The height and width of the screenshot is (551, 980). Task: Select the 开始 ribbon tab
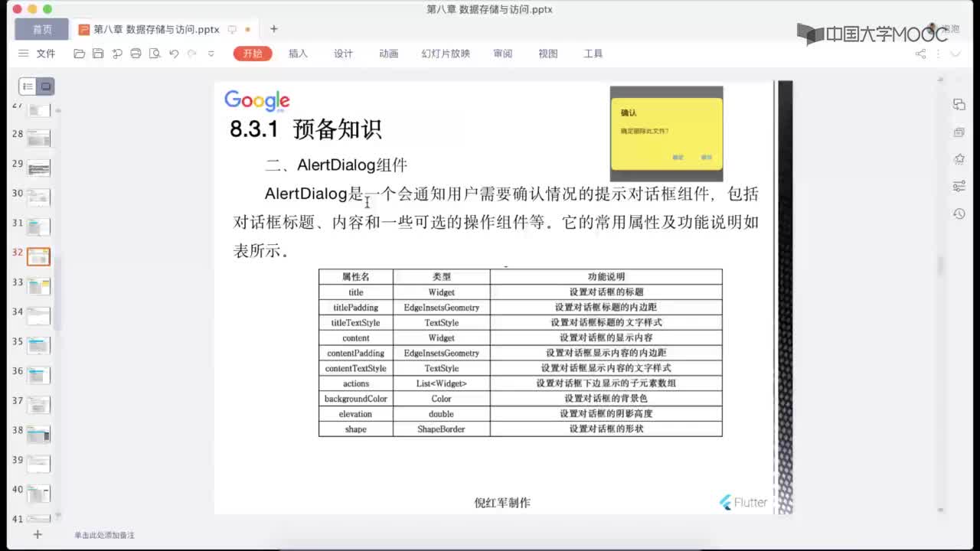tap(253, 54)
